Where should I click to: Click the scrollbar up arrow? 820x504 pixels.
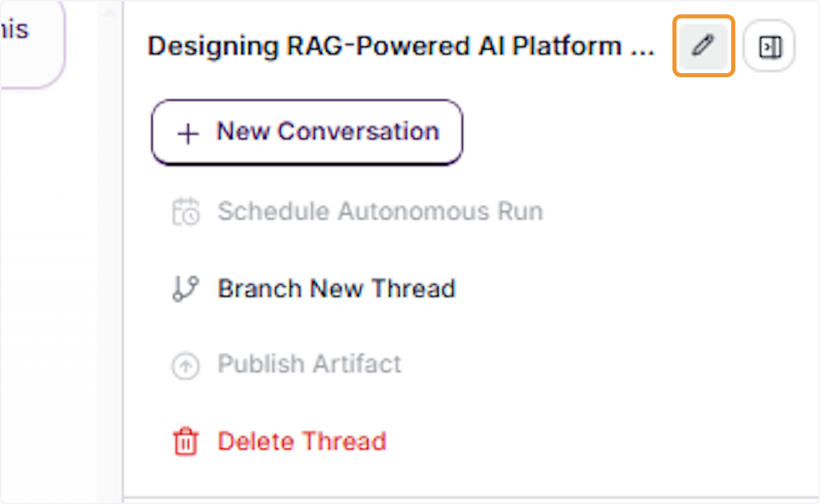pyautogui.click(x=109, y=12)
